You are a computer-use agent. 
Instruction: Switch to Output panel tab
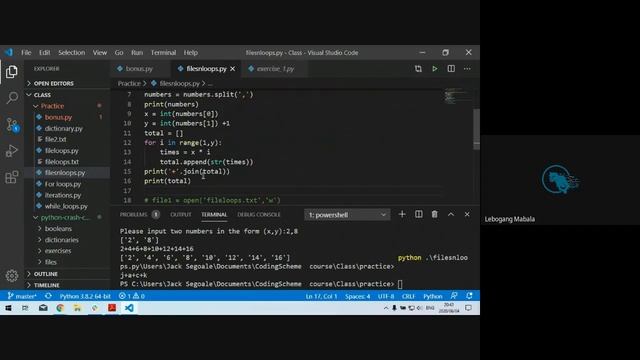tap(181, 214)
